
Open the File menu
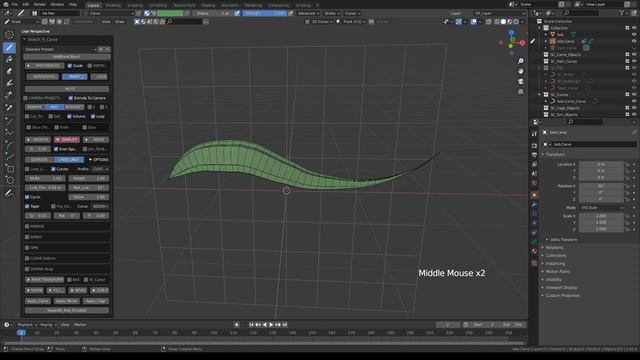[15, 4]
